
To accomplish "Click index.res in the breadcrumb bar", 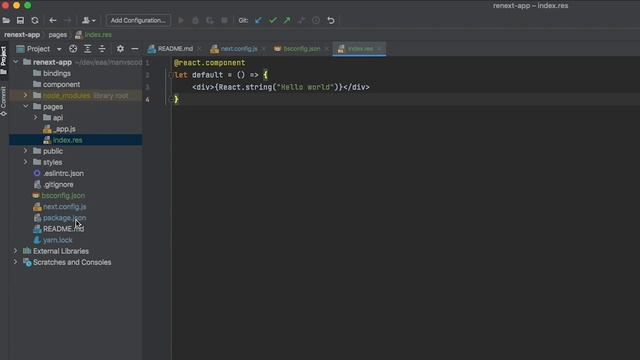I will point(93,35).
